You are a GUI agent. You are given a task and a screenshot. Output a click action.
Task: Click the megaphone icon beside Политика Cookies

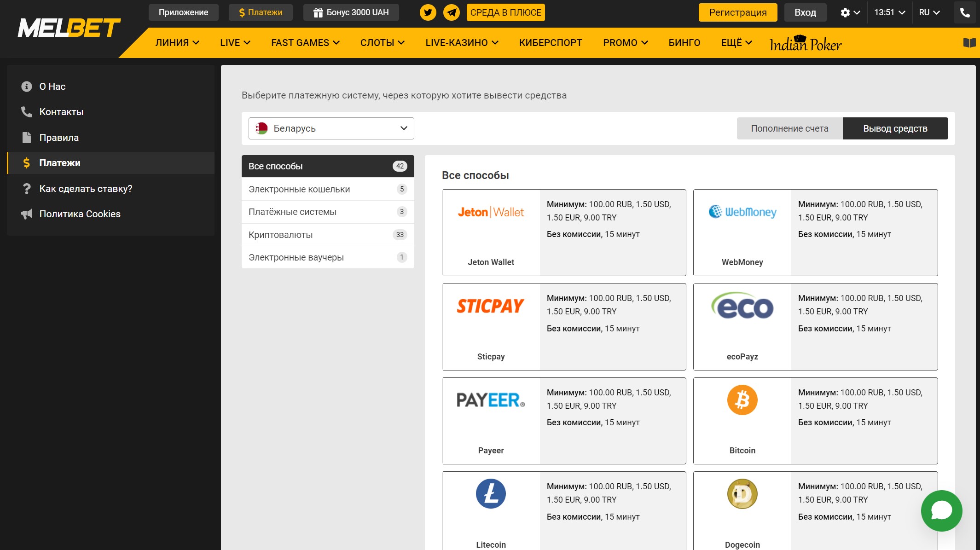[x=27, y=214]
